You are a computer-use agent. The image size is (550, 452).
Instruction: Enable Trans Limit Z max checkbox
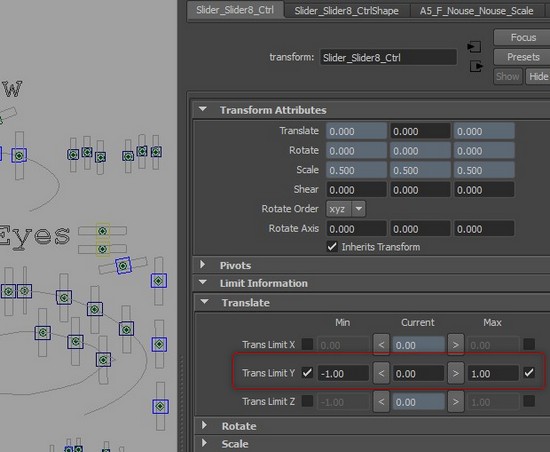coord(529,401)
